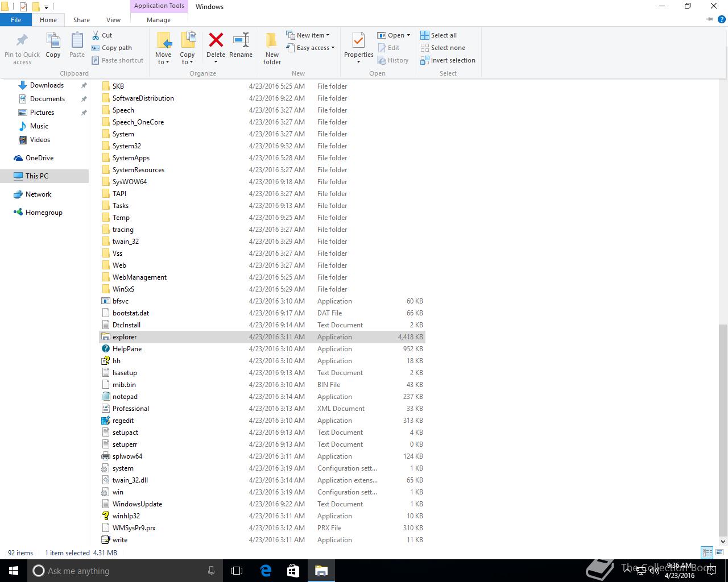Click the Cortana microphone icon
The image size is (728, 582).
tap(211, 571)
